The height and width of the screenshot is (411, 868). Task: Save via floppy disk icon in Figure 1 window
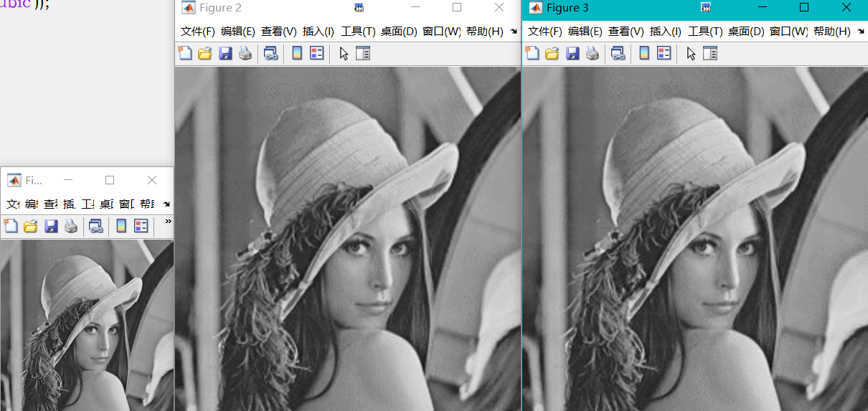tap(50, 227)
